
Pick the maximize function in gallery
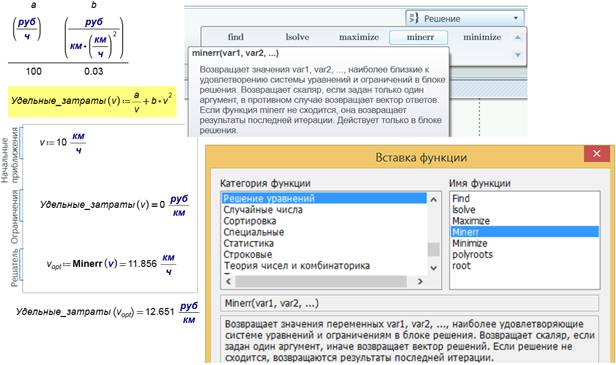[359, 37]
